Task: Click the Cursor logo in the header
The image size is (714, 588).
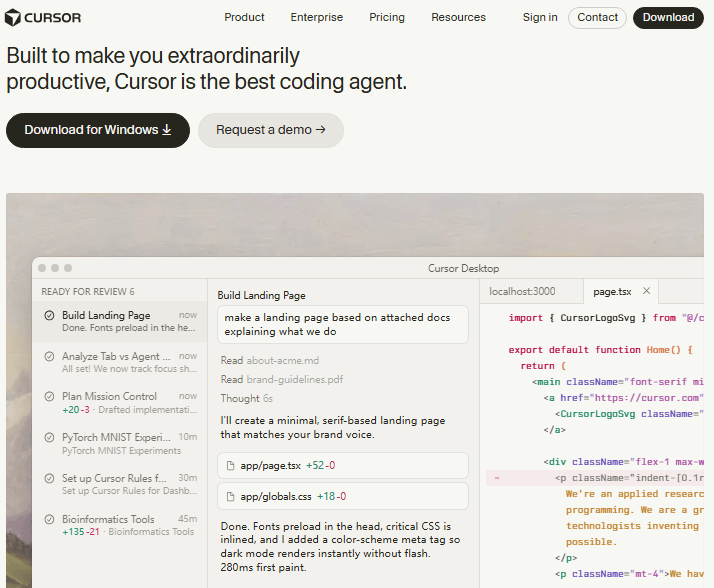Action: [43, 18]
